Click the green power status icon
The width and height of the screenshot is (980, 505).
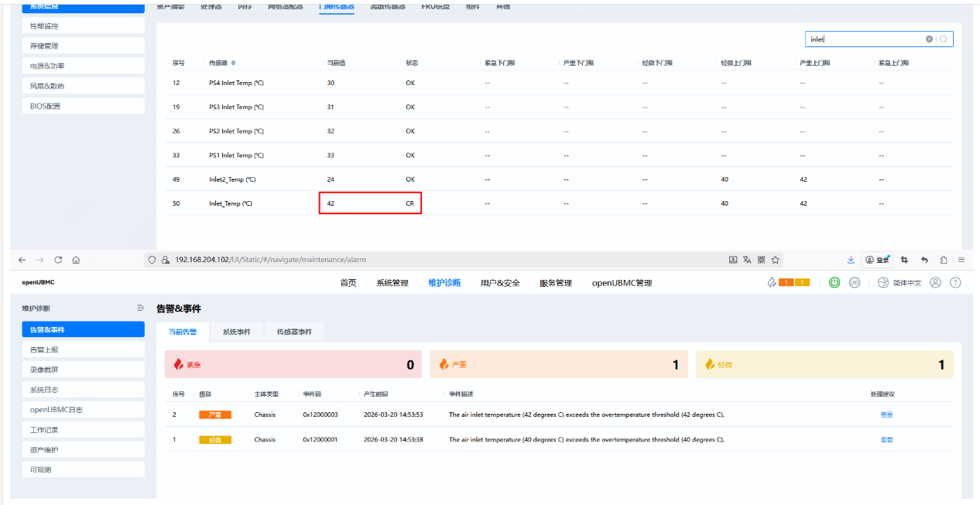coord(834,282)
